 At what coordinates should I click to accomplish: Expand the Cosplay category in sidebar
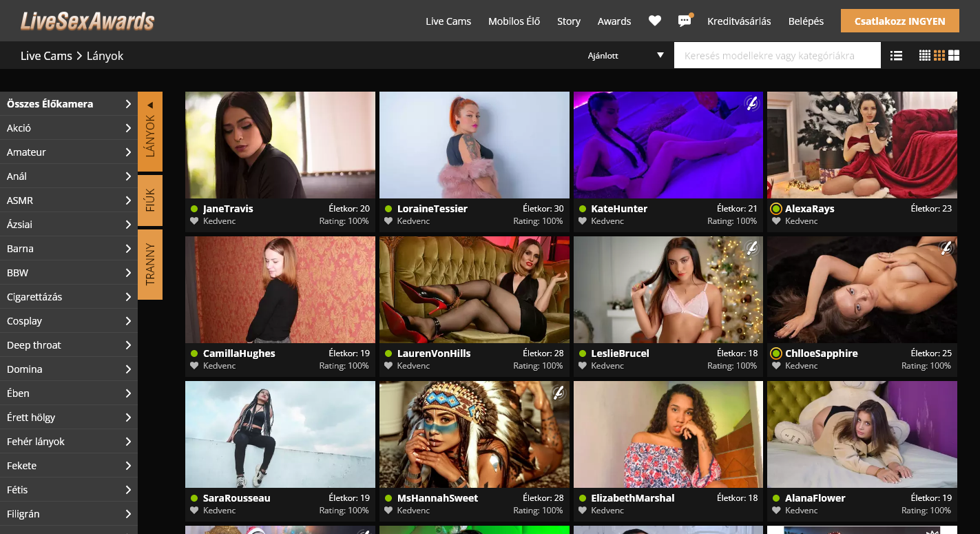tap(68, 321)
